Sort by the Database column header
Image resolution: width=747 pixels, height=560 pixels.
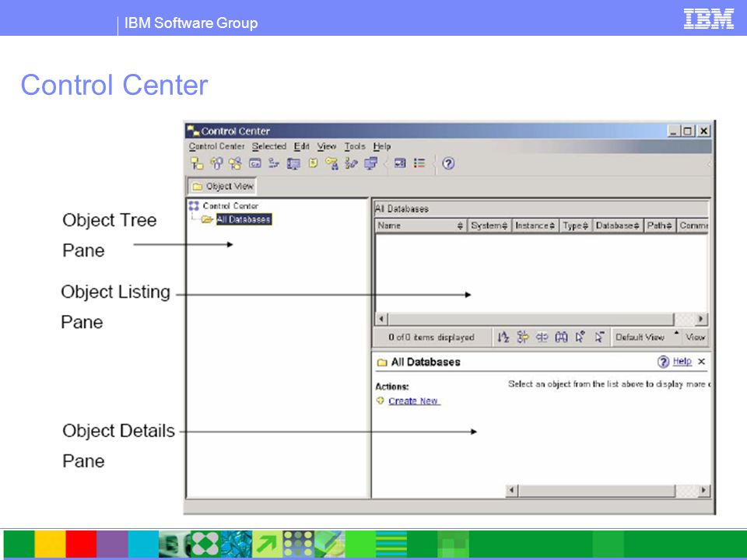[617, 226]
